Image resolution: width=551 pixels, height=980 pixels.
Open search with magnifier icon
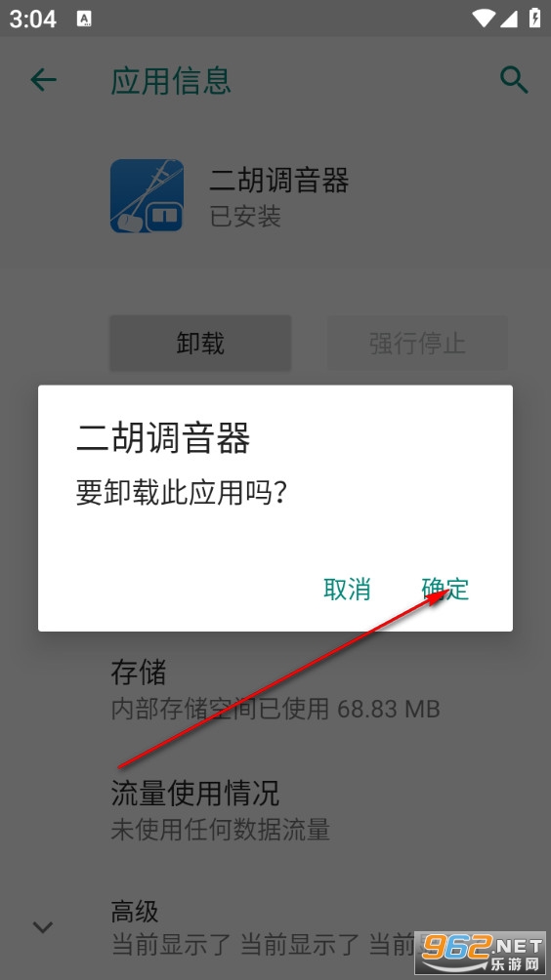[514, 80]
